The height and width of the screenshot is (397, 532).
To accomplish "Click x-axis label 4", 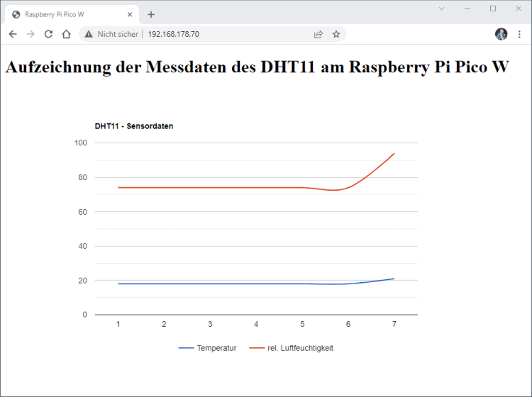I will 256,324.
